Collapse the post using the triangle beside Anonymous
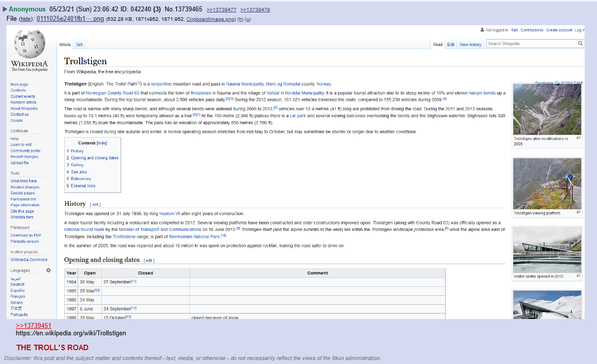Viewport: 597px width, 364px height. click(5, 9)
